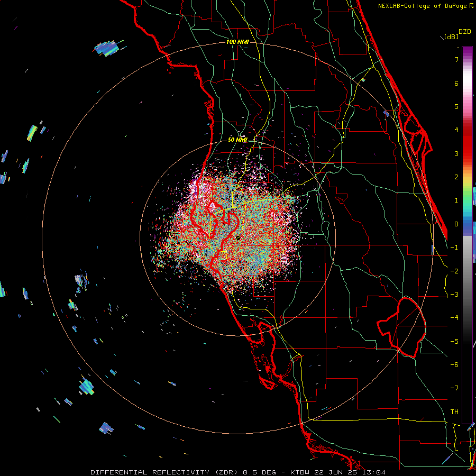This screenshot has width=476, height=476.
Task: Click the positive "5" dB scale label
Action: (456, 106)
